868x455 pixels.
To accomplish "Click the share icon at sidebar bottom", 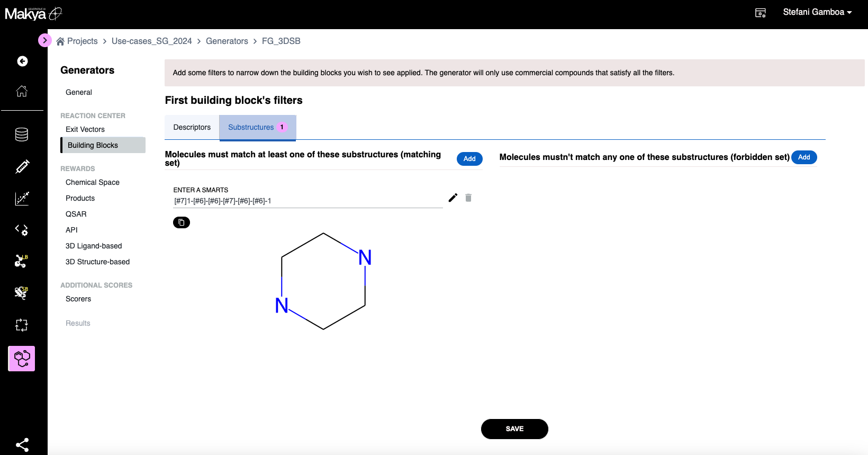I will pos(22,444).
